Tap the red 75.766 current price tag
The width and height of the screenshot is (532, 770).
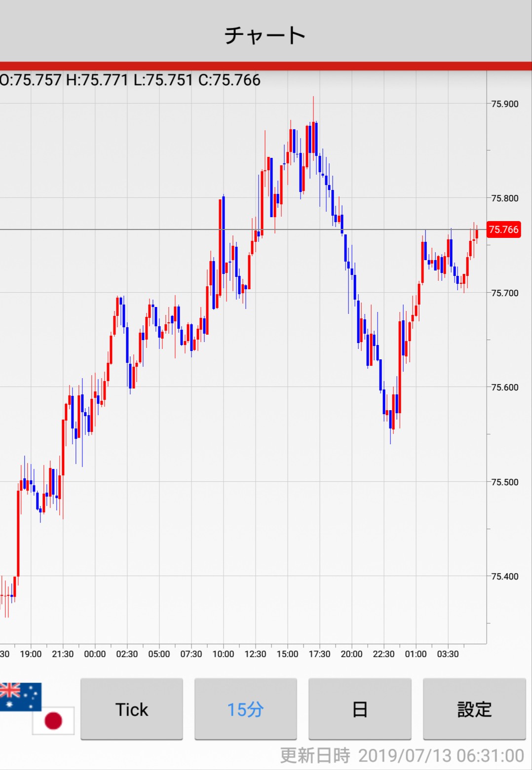pos(503,230)
